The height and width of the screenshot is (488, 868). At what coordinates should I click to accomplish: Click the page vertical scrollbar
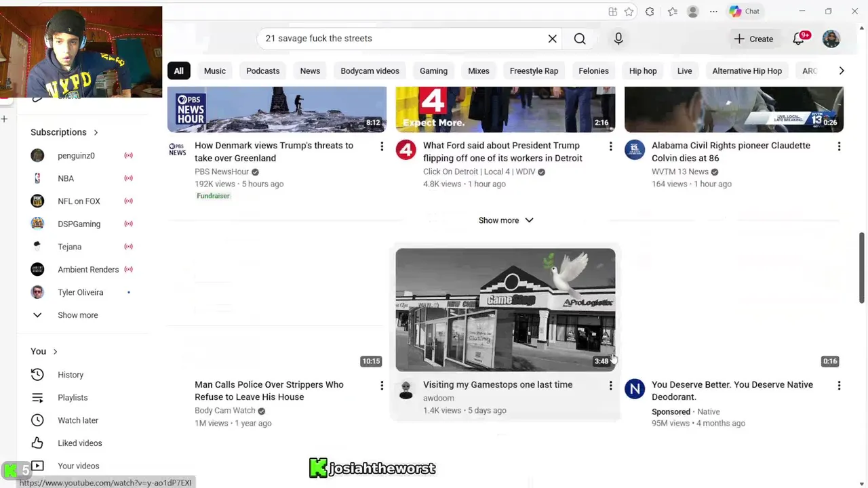862,268
